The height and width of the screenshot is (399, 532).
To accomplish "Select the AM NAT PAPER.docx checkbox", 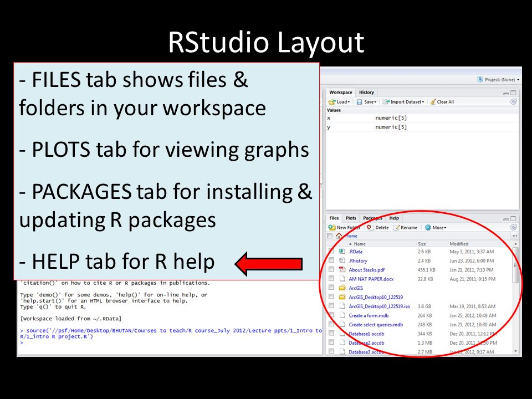I will (x=331, y=279).
